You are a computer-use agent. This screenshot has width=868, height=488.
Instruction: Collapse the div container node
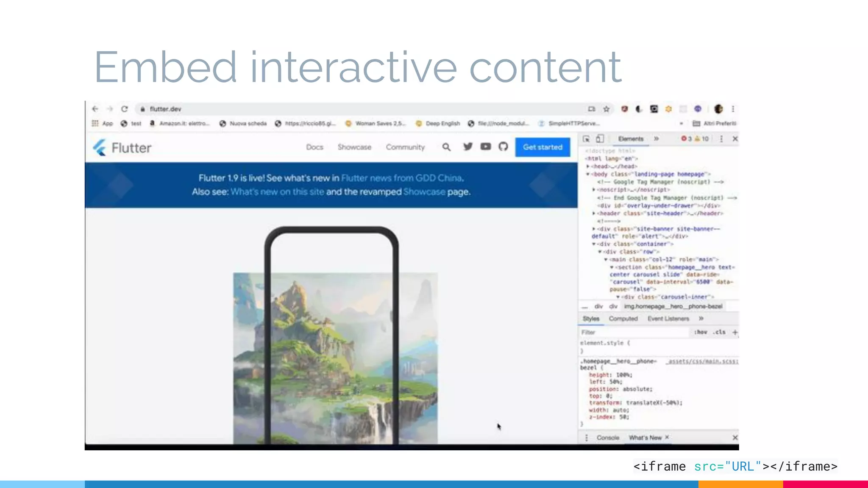click(594, 244)
